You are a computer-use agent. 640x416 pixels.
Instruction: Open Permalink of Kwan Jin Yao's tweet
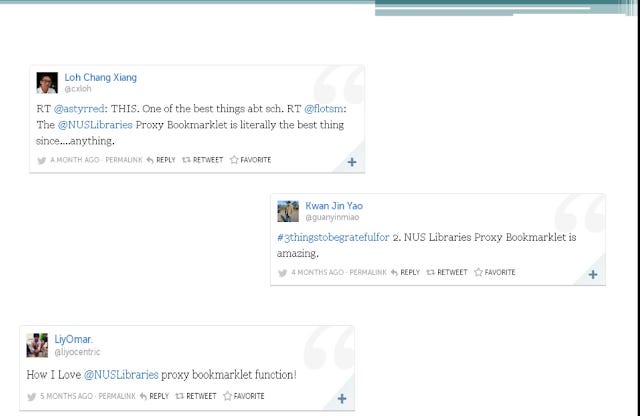click(368, 272)
